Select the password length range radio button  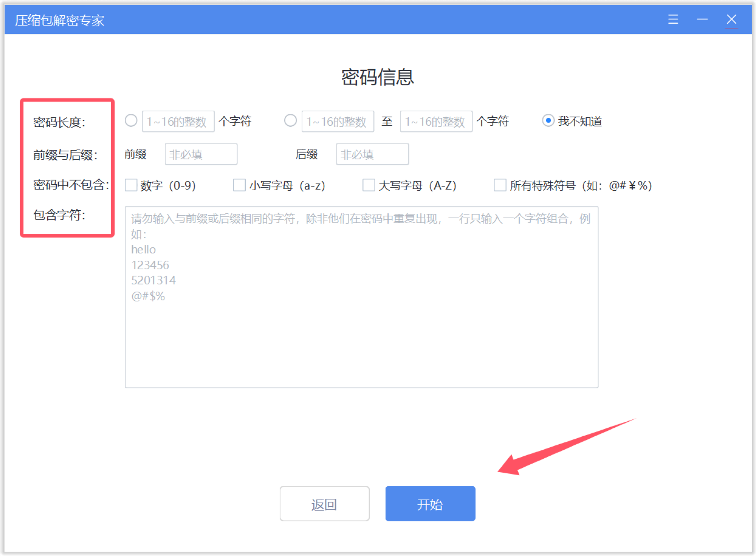point(290,120)
